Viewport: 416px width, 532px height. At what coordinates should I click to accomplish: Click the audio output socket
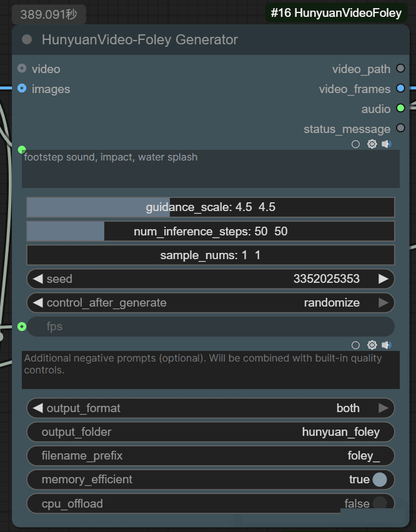[401, 108]
